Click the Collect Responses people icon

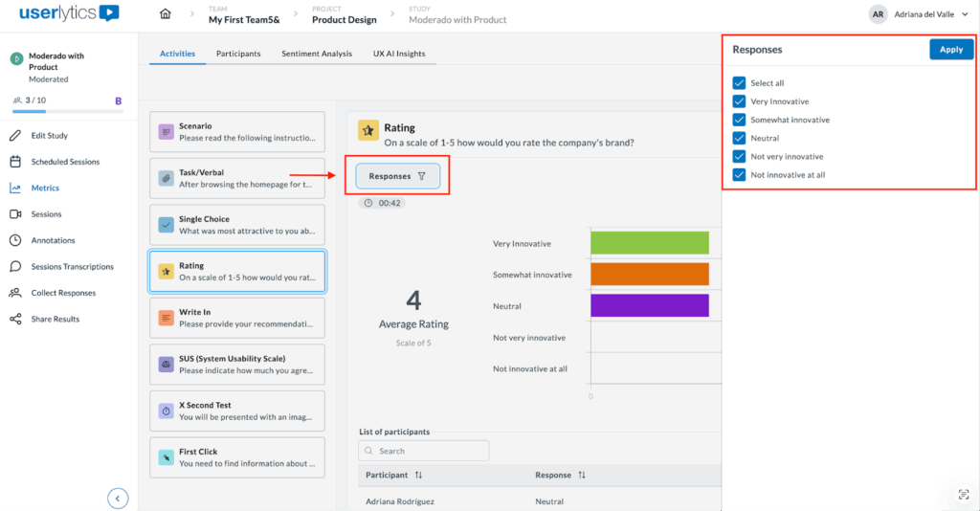[15, 293]
